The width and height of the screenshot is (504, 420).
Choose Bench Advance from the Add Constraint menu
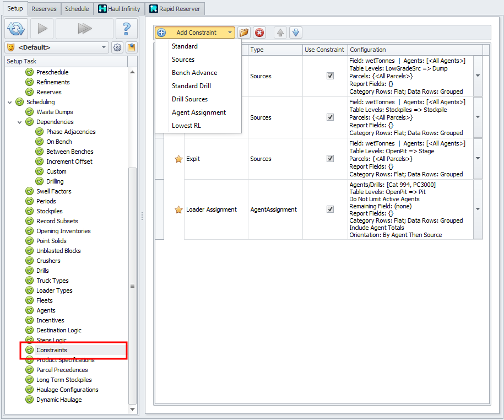[194, 73]
